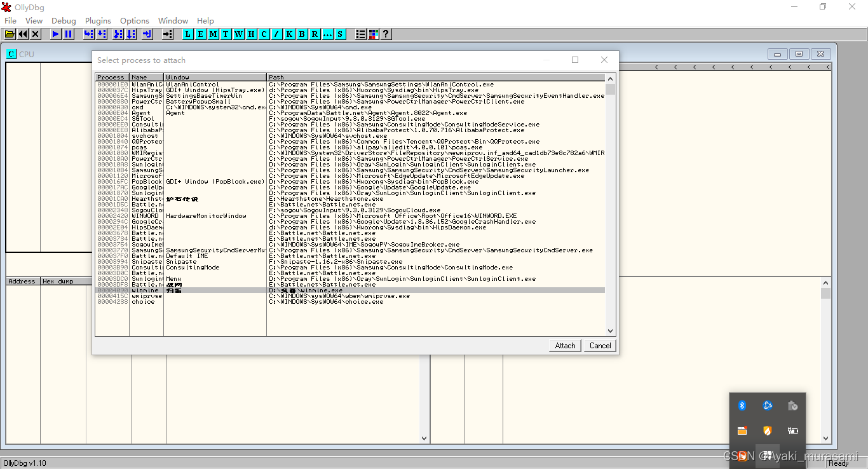Sort by the Process column header
868x469 pixels.
coord(112,78)
